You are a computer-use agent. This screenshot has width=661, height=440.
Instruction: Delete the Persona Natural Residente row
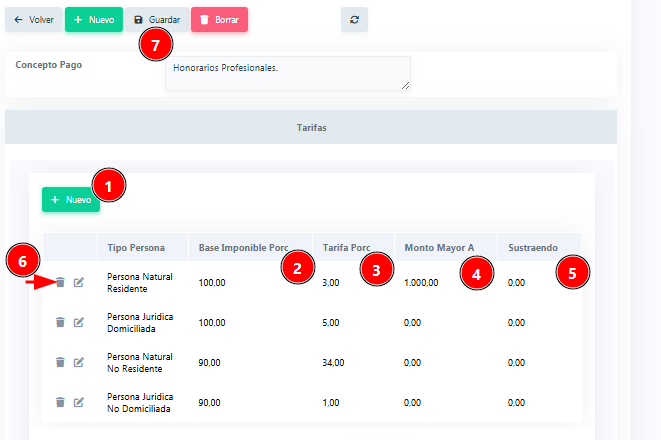tap(60, 282)
